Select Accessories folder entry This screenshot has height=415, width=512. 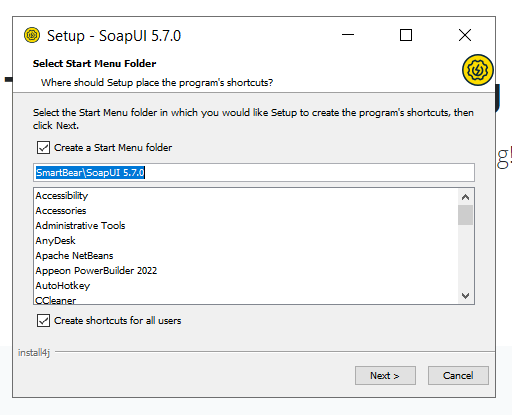coord(61,211)
